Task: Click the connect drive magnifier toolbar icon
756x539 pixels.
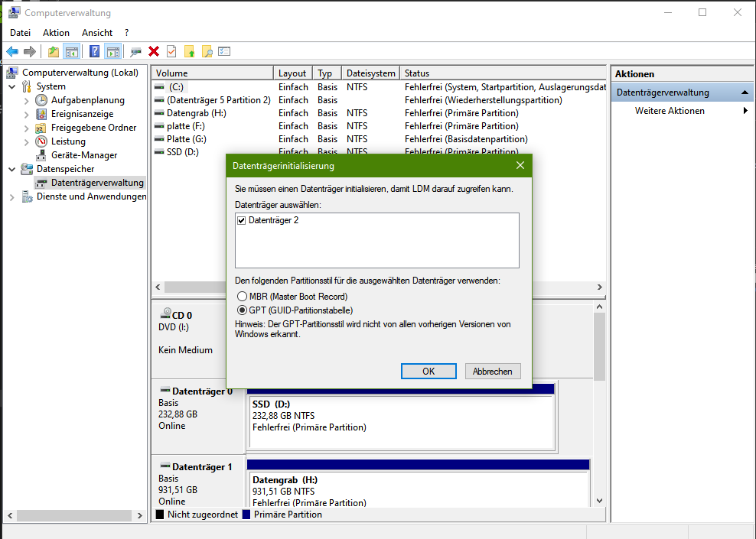Action: (136, 51)
